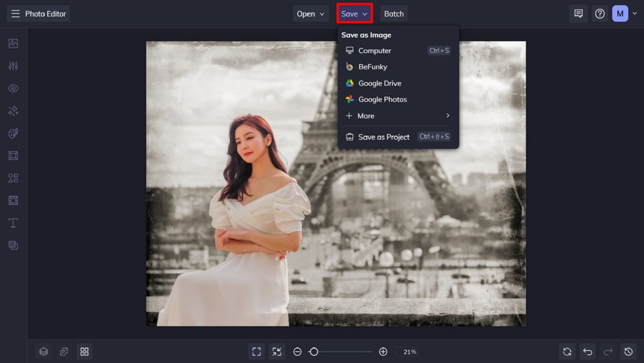The image size is (644, 363).
Task: Save image to Google Photos
Action: (398, 100)
